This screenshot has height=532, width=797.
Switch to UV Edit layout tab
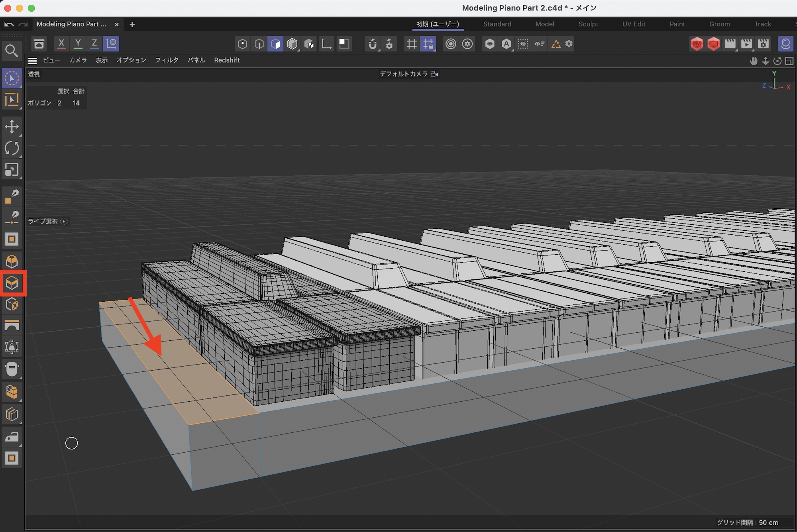tap(634, 24)
